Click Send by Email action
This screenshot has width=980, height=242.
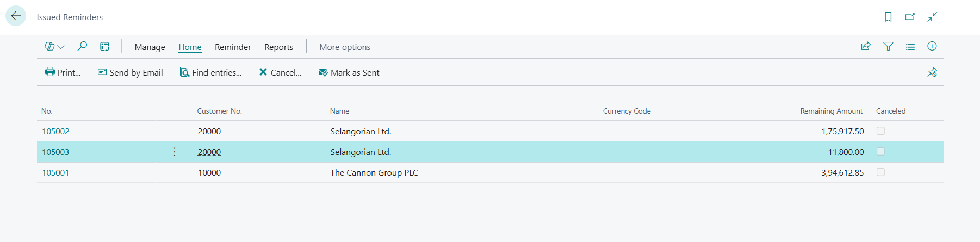(131, 72)
